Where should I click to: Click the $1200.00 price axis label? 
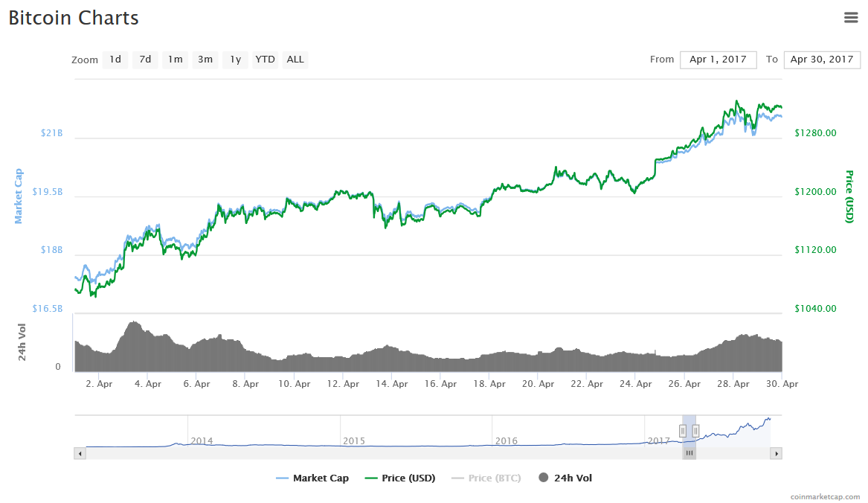(x=815, y=192)
